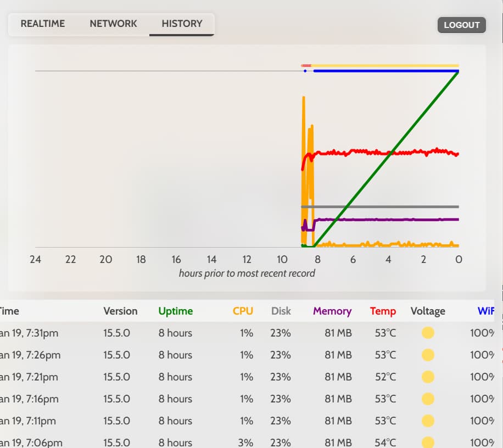Click the red Temp column header
503x448 pixels.
(x=383, y=311)
